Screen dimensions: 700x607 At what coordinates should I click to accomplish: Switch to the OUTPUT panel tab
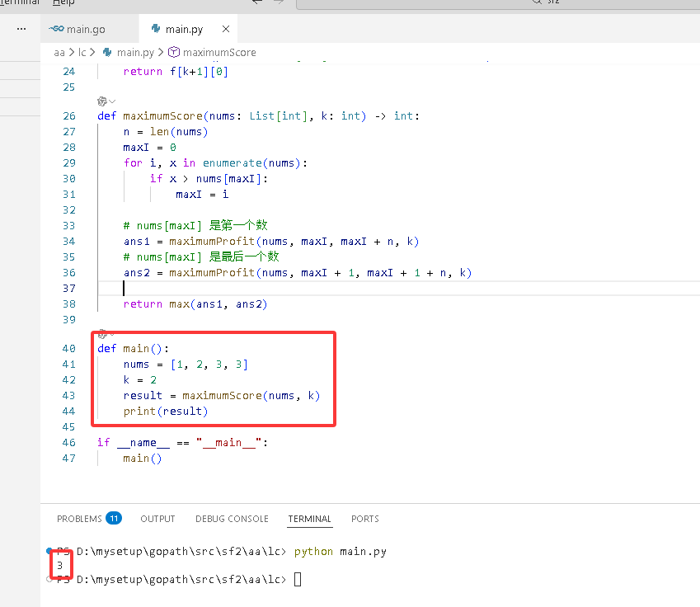157,519
